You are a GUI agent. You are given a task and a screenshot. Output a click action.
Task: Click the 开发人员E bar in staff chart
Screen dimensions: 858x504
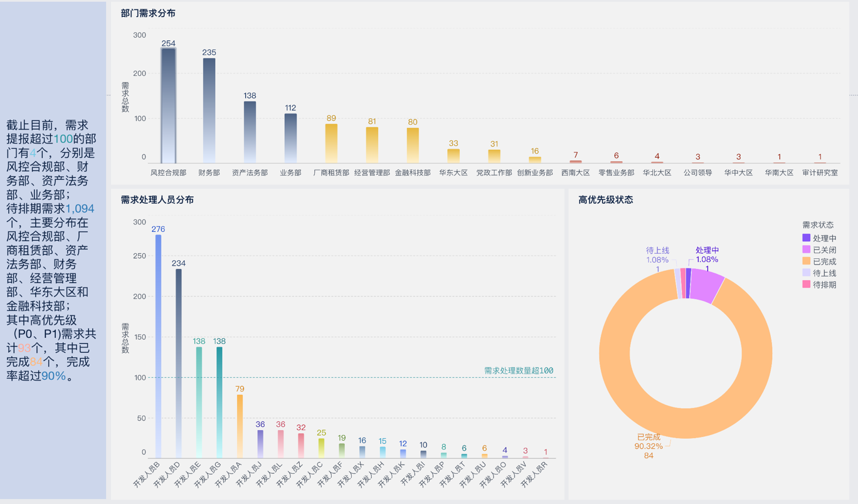(x=199, y=402)
